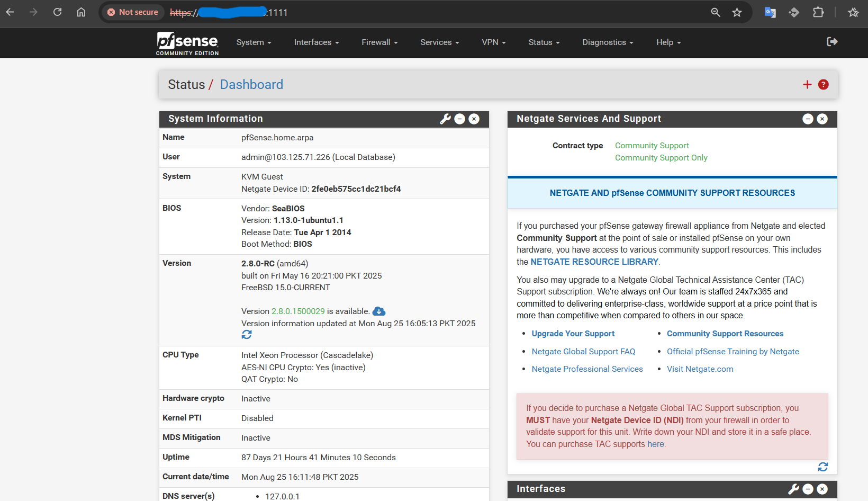The image size is (868, 501).
Task: Log out of pfSense using the top-right logout icon
Action: point(832,41)
